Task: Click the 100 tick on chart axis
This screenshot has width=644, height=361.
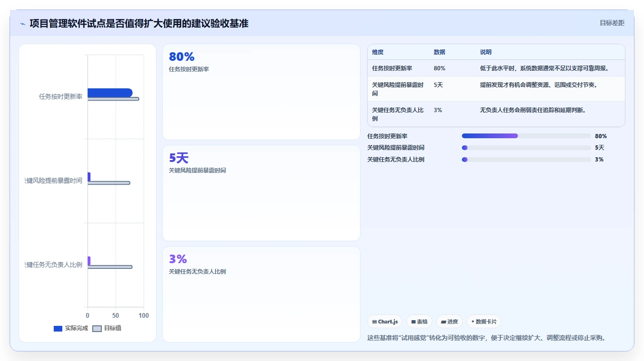Action: [x=144, y=316]
